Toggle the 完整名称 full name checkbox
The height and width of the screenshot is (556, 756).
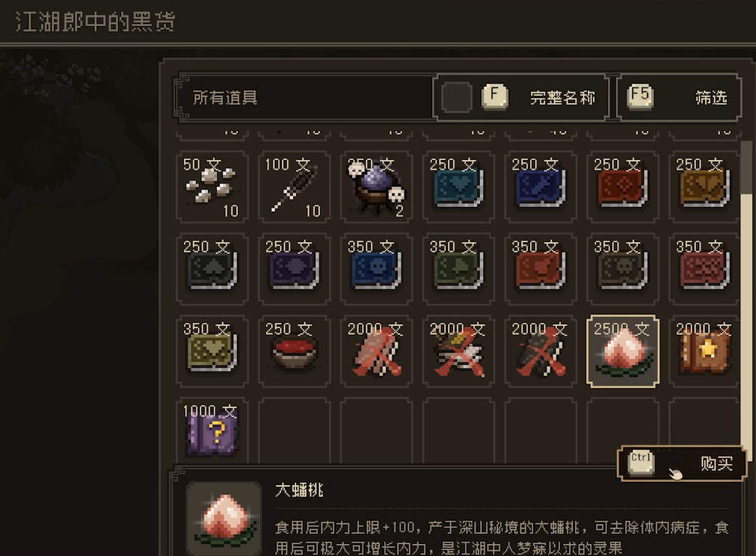(x=456, y=97)
